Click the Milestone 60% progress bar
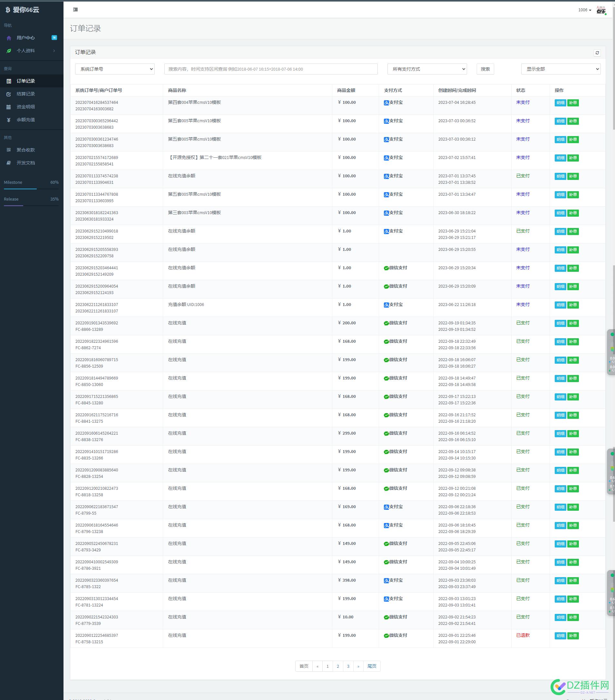Screen dimensions: 615x700 31,189
